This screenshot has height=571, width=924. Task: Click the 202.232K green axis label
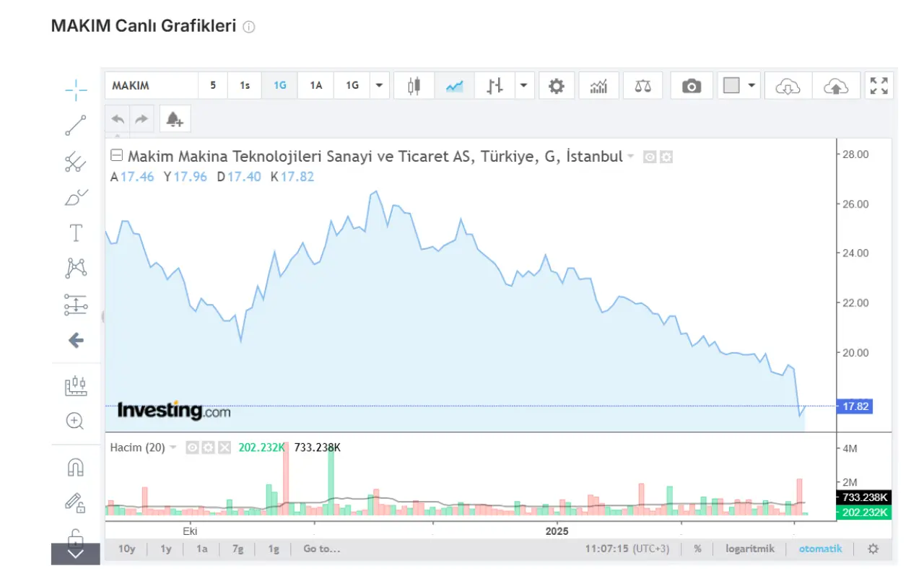(x=863, y=512)
